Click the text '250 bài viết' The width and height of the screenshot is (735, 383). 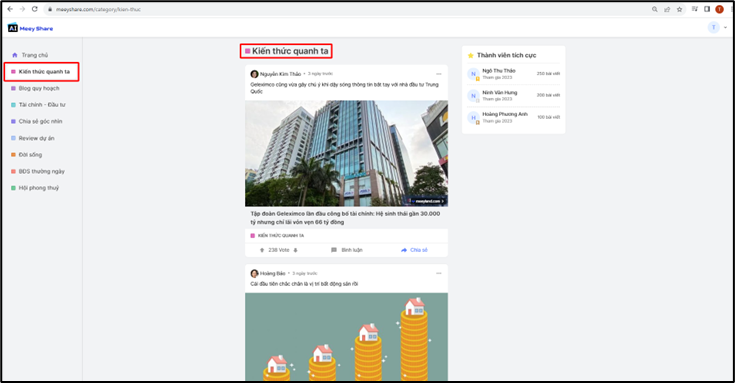pos(548,74)
